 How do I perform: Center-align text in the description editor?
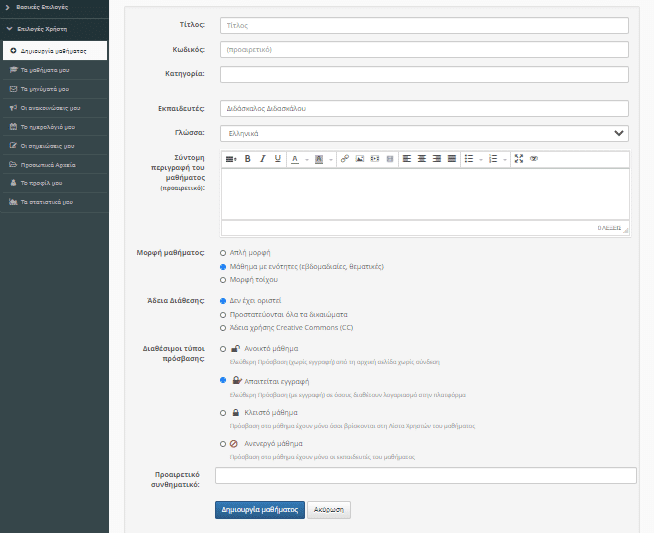tap(421, 159)
